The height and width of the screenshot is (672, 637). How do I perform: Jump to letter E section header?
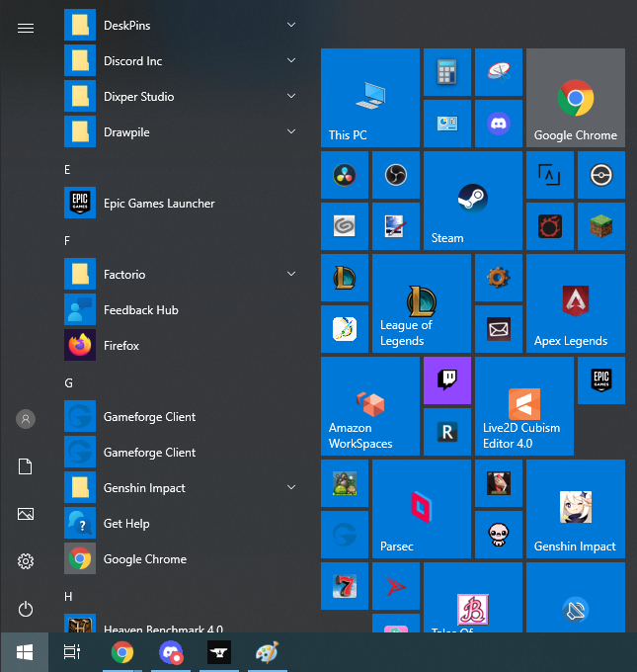pyautogui.click(x=67, y=170)
